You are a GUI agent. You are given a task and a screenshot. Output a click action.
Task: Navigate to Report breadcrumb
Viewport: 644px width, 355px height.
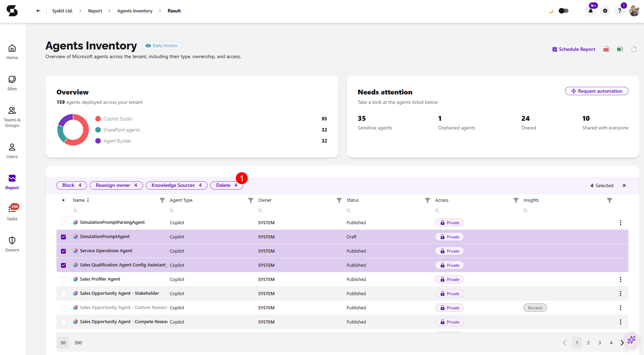click(95, 11)
